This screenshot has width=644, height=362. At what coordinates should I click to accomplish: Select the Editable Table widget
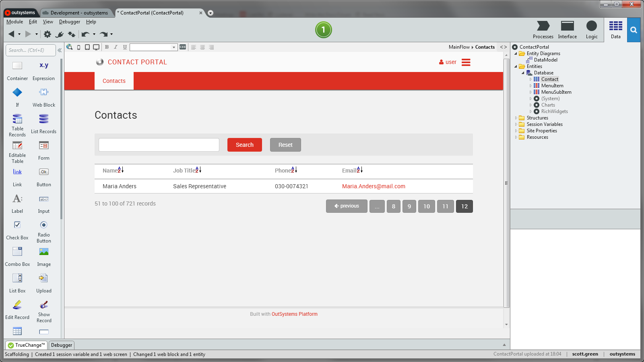coord(17,152)
